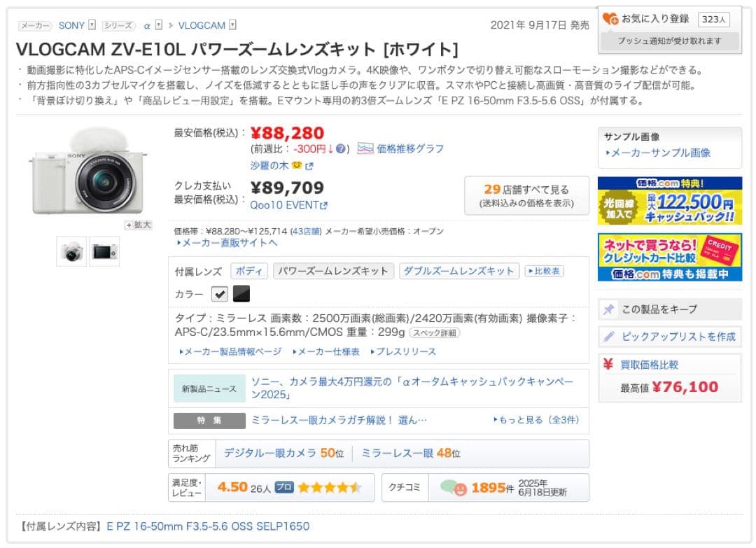Open the α series dropdown arrow
The width and height of the screenshot is (756, 548).
pos(159,25)
